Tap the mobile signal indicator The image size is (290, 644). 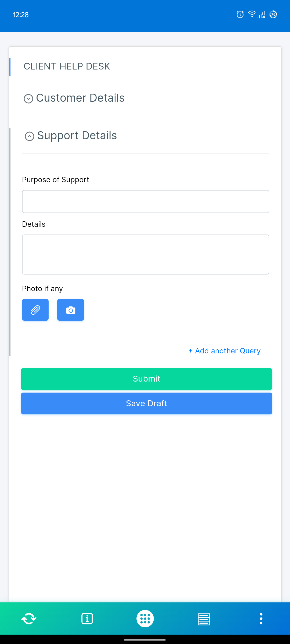261,15
